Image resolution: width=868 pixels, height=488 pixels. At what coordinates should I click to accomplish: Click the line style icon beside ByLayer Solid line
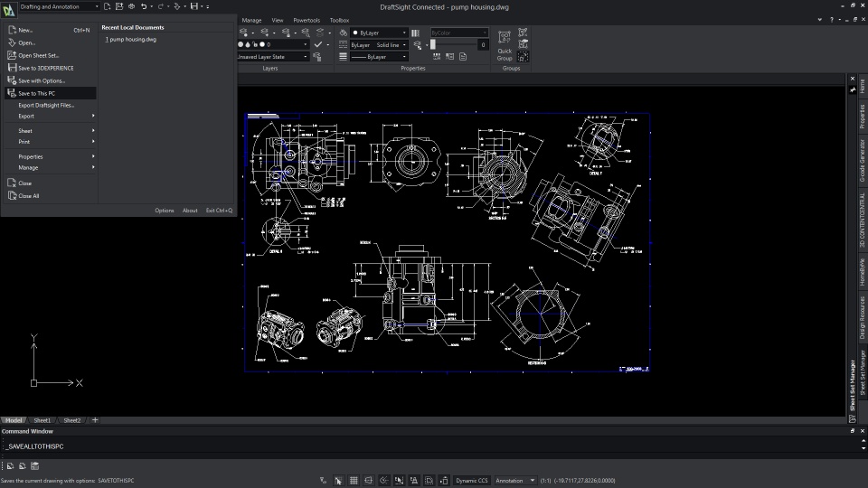pyautogui.click(x=344, y=45)
